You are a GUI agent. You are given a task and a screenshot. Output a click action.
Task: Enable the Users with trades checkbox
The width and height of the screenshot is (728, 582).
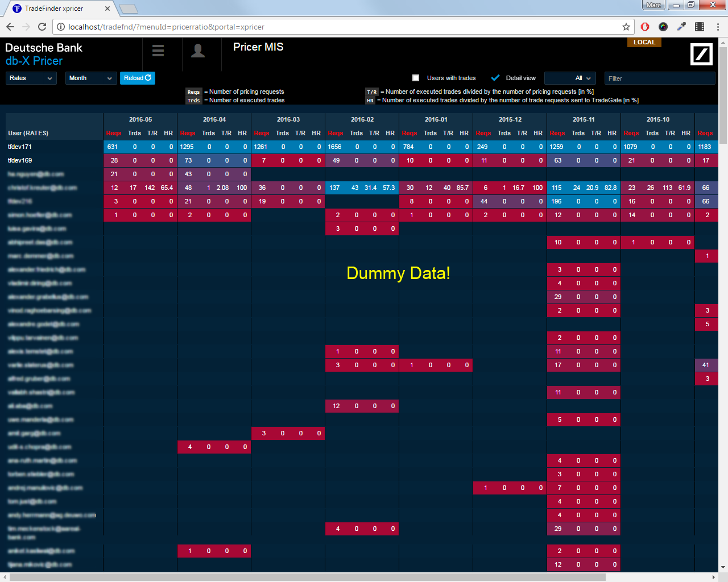pyautogui.click(x=416, y=78)
